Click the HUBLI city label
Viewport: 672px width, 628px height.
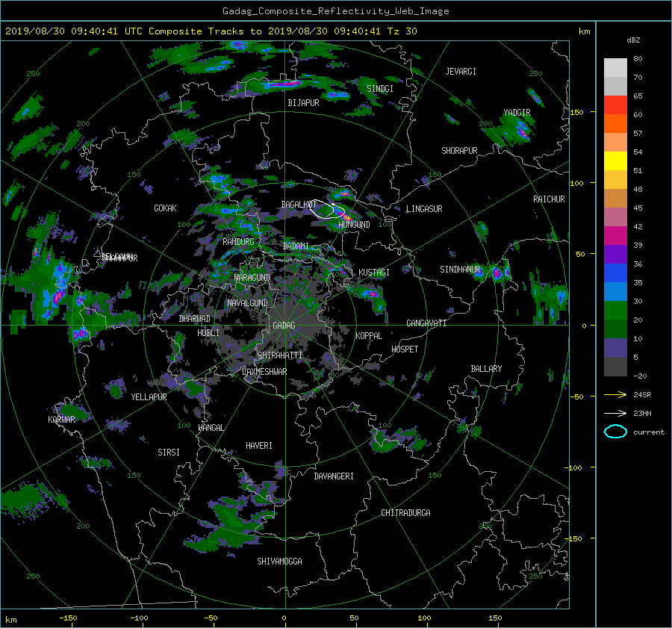point(208,333)
